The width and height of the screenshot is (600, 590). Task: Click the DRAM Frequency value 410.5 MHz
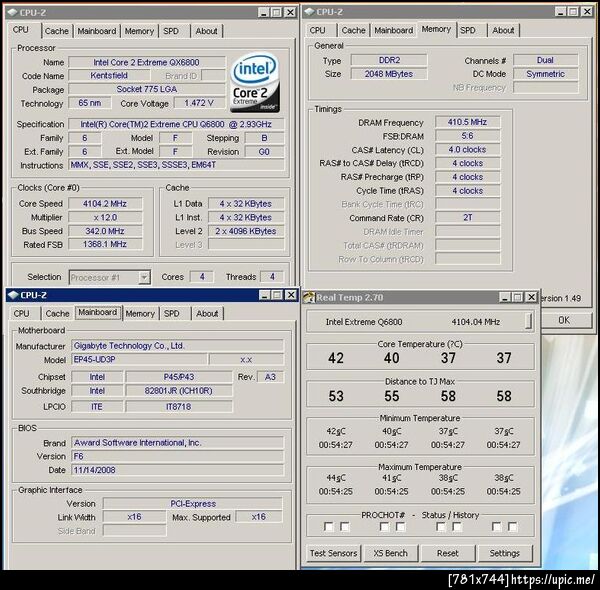(468, 122)
